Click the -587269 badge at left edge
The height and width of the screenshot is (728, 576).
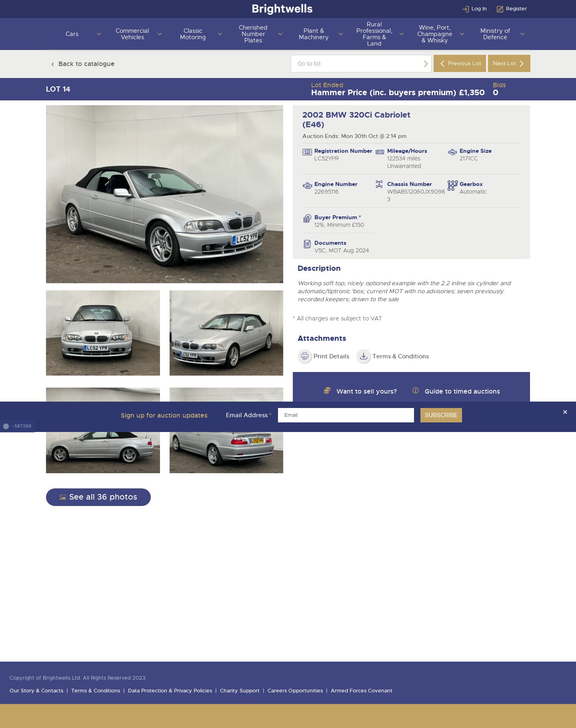17,426
